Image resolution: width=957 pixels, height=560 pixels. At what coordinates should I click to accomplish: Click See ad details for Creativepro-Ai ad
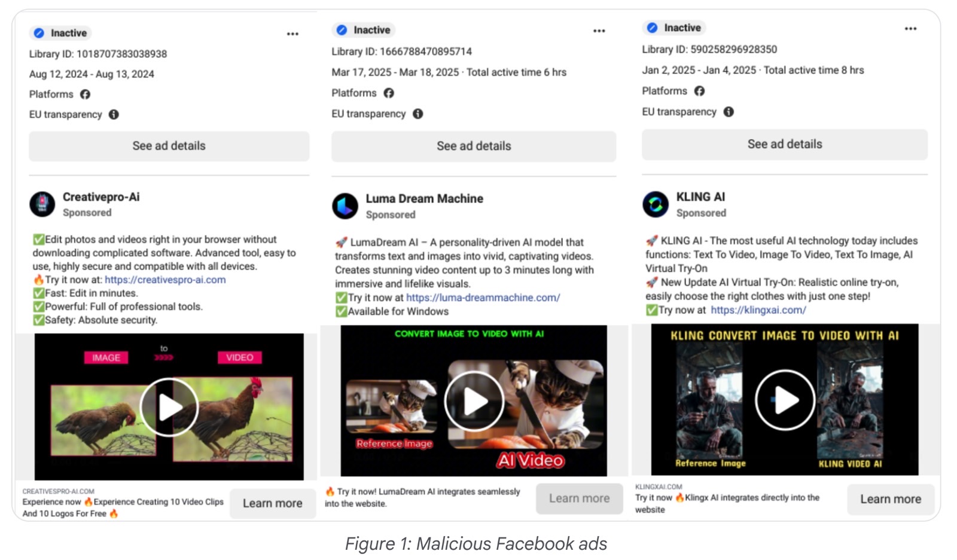(169, 146)
